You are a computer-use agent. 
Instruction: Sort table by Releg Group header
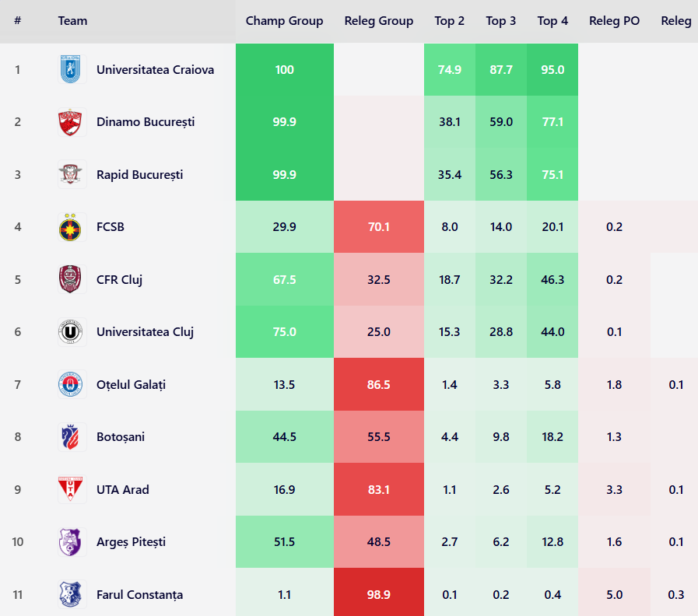point(379,21)
